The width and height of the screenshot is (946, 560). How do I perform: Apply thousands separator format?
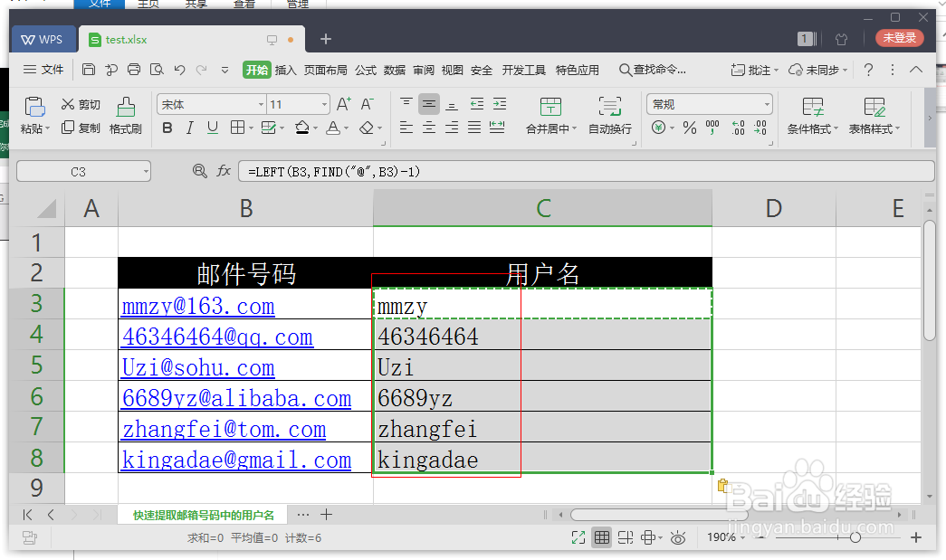click(x=712, y=128)
